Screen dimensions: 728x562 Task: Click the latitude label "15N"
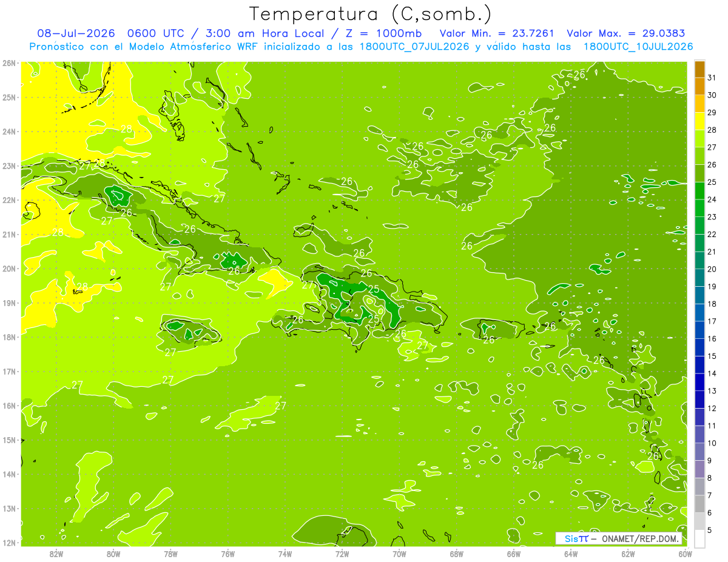(x=8, y=440)
